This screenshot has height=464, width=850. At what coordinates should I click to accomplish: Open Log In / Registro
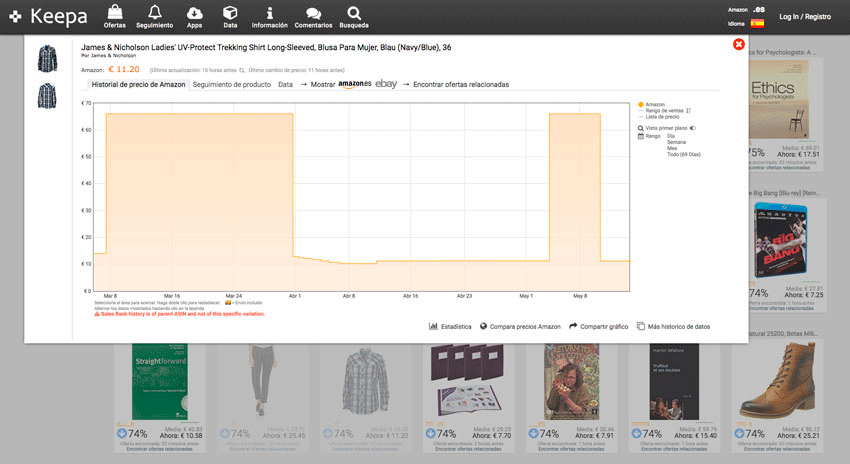click(804, 17)
